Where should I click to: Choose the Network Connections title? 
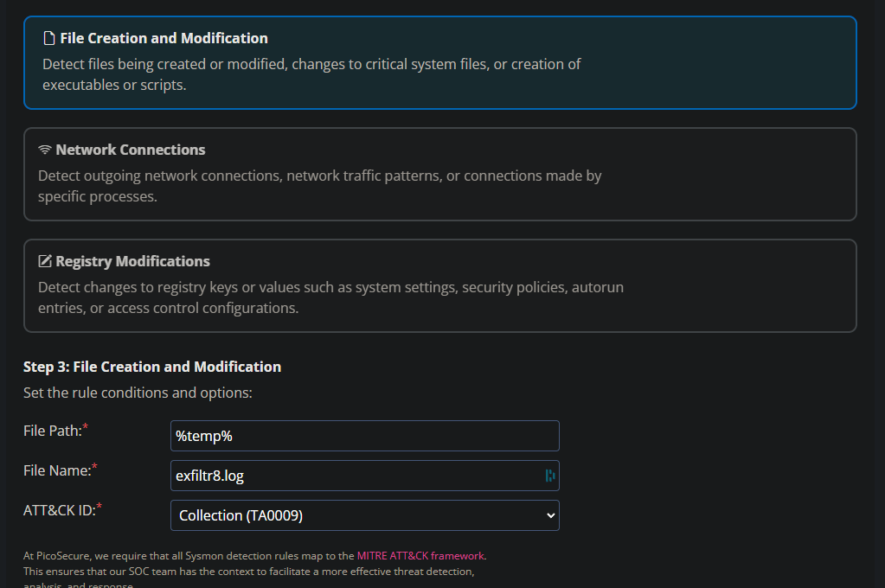click(131, 150)
